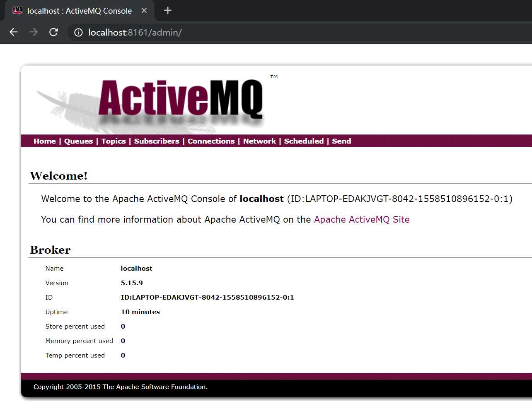Open a new tab with the plus icon

168,11
